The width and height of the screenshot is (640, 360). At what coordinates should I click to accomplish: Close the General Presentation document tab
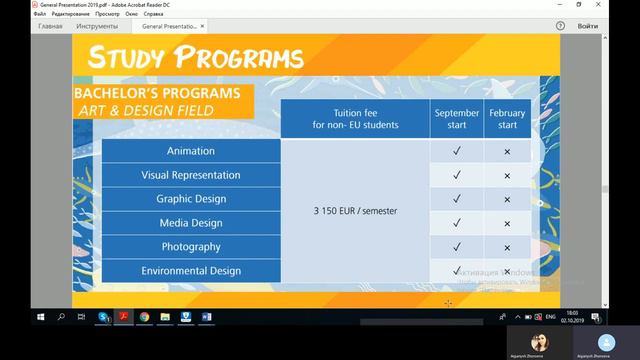coord(202,26)
